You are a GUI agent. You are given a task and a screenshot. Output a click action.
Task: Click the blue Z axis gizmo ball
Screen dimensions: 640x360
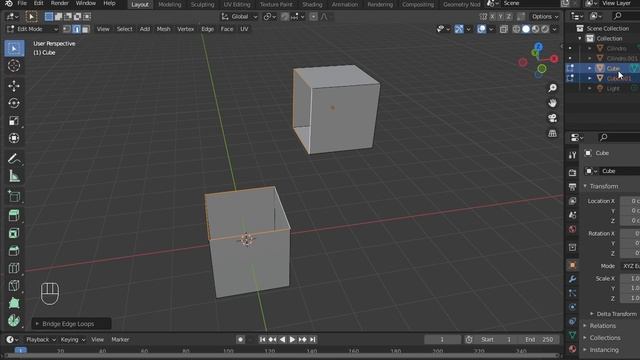pos(538,47)
